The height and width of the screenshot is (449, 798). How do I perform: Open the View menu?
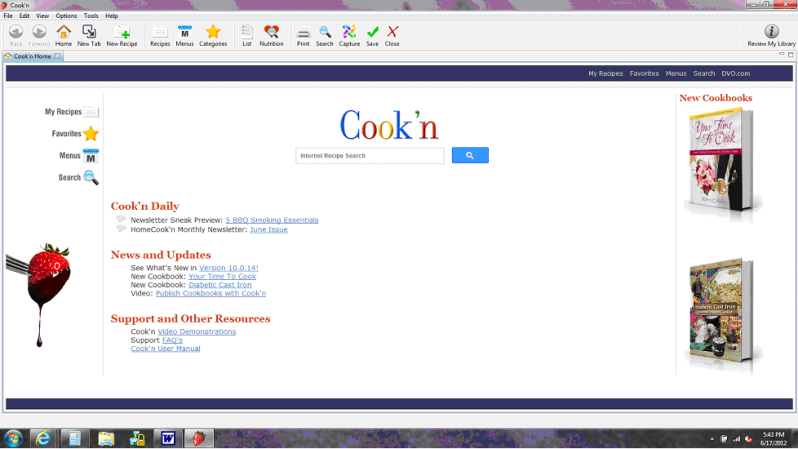[43, 16]
